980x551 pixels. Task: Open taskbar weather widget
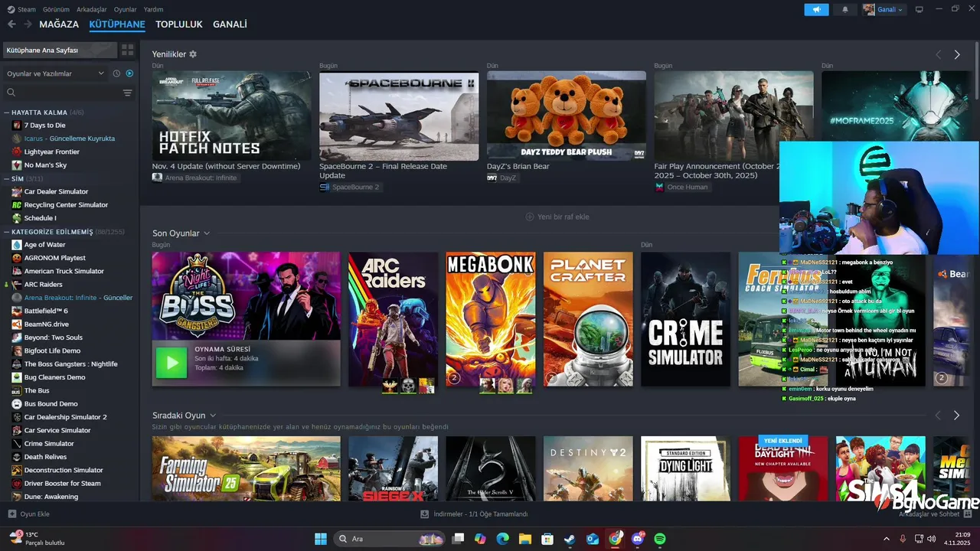pos(37,539)
